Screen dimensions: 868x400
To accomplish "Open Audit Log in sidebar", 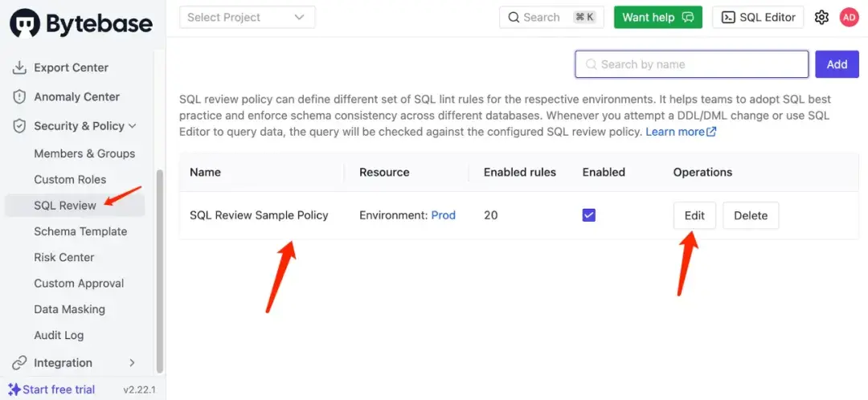I will (59, 335).
